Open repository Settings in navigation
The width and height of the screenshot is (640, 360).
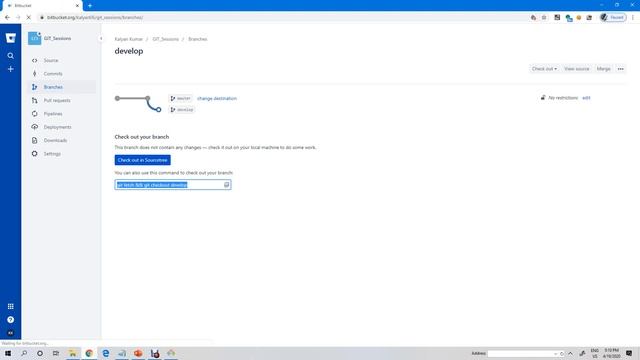point(52,154)
